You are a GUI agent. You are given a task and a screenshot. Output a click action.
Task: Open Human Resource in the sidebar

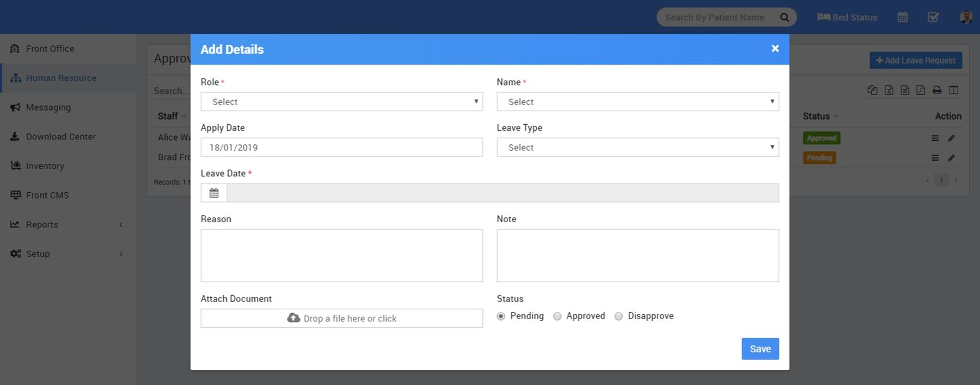coord(61,78)
